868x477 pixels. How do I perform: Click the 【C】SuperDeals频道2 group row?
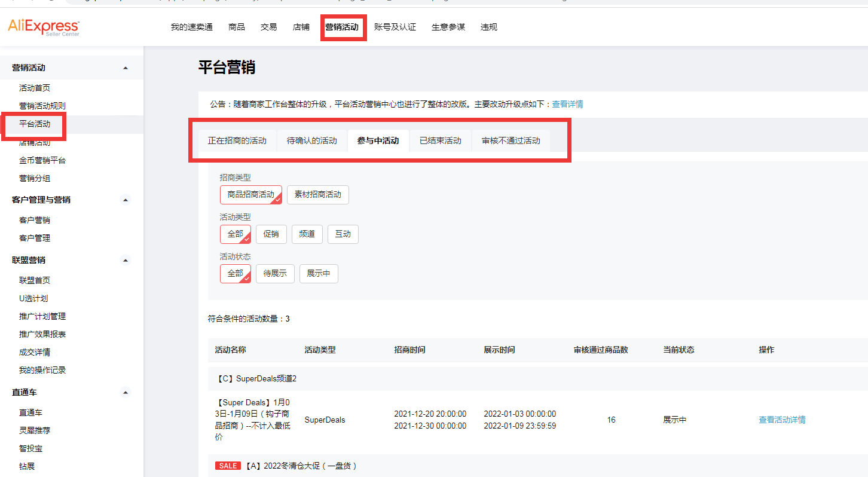coord(538,378)
